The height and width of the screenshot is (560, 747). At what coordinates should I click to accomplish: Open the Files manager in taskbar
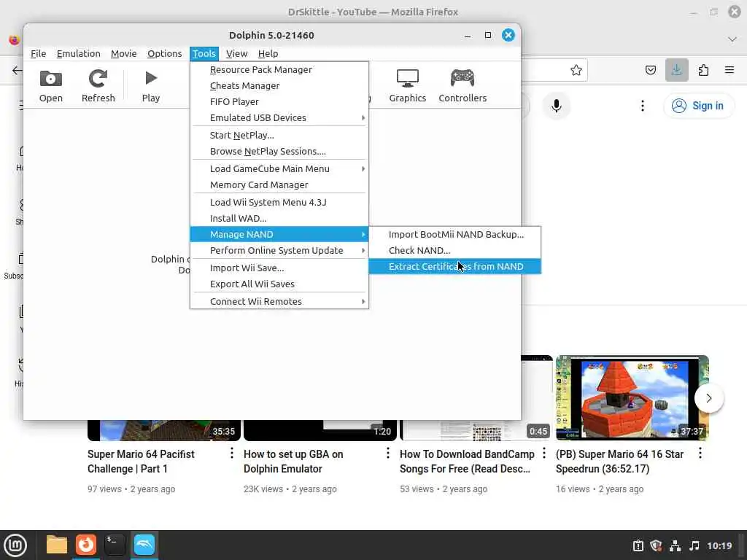click(57, 545)
